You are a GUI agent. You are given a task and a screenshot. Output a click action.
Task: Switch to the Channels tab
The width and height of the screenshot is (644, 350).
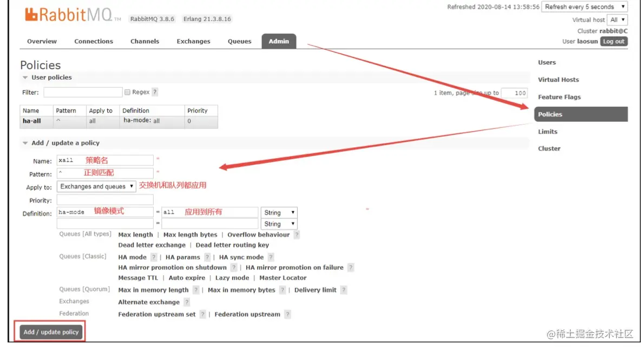[144, 41]
